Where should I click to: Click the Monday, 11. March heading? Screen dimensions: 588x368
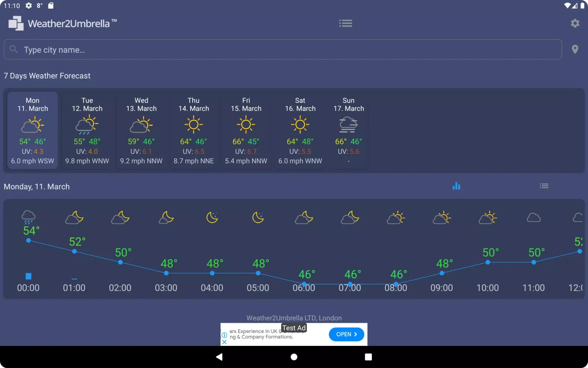37,187
